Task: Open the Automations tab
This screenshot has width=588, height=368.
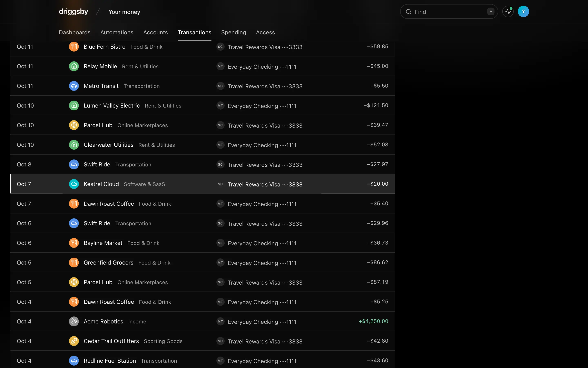Action: pos(117,32)
